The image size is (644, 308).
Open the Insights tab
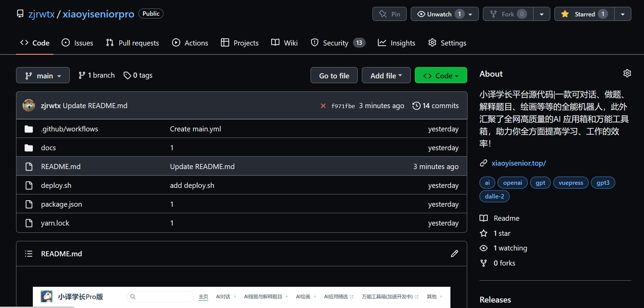(x=396, y=43)
